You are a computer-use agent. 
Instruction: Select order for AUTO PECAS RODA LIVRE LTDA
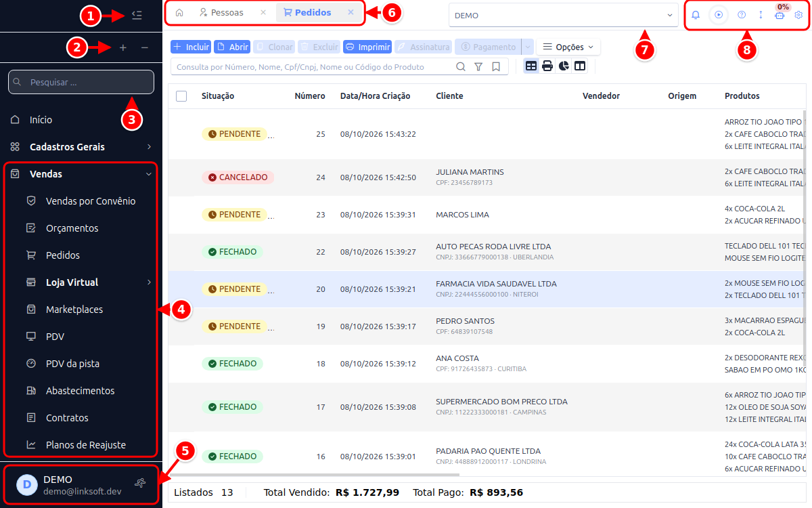coord(487,252)
